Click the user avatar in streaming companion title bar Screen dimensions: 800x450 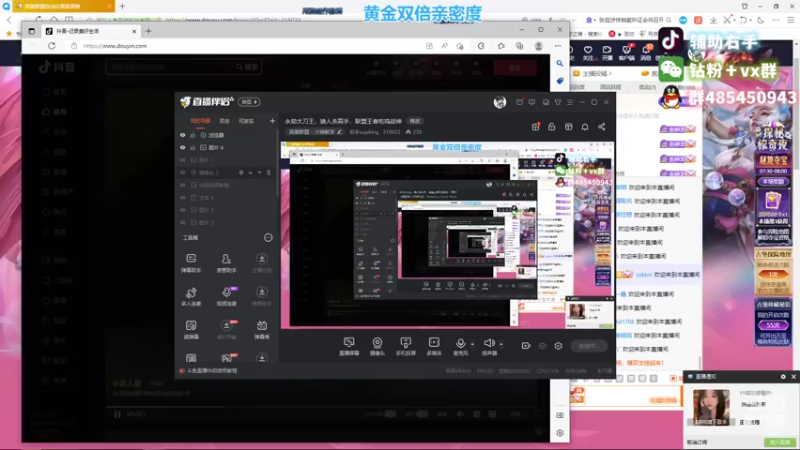tap(500, 102)
